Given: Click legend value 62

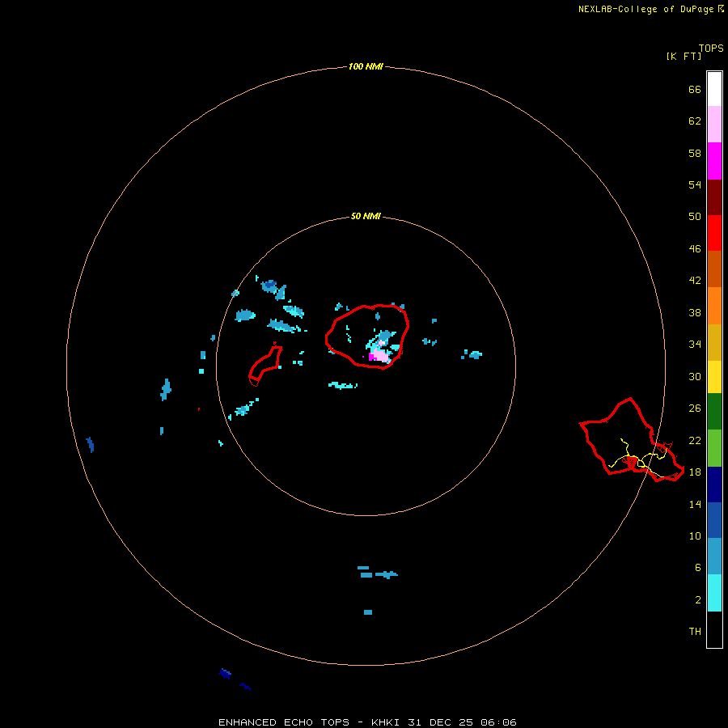Looking at the screenshot, I should click(695, 121).
